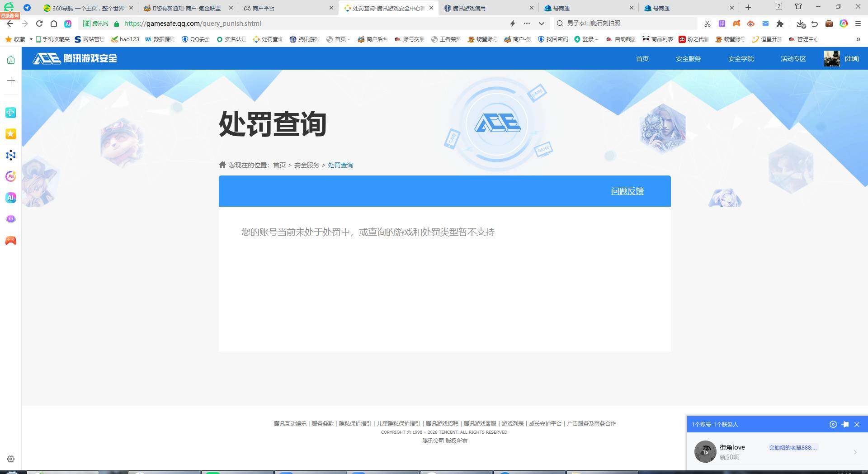868x474 pixels.
Task: Open the downloads icon in browser toolbar
Action: 800,24
